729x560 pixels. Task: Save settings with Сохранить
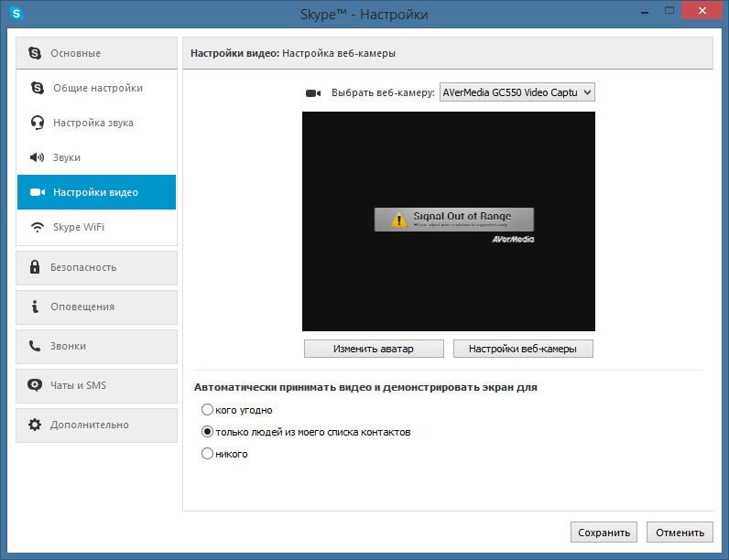pos(604,533)
